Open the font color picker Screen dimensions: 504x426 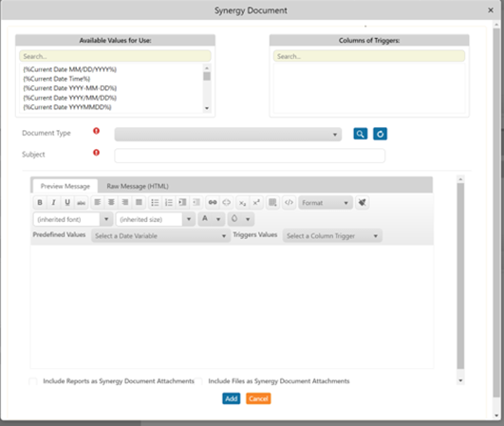click(211, 219)
